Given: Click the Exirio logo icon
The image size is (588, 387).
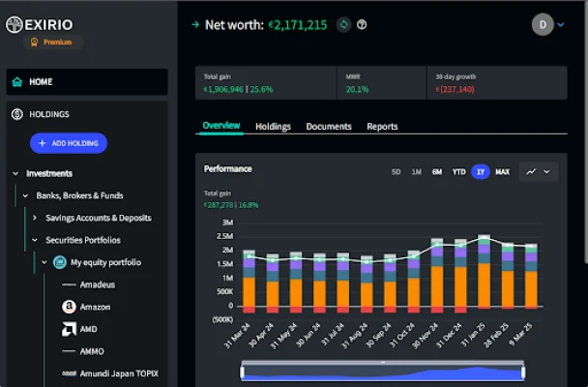Looking at the screenshot, I should 14,25.
